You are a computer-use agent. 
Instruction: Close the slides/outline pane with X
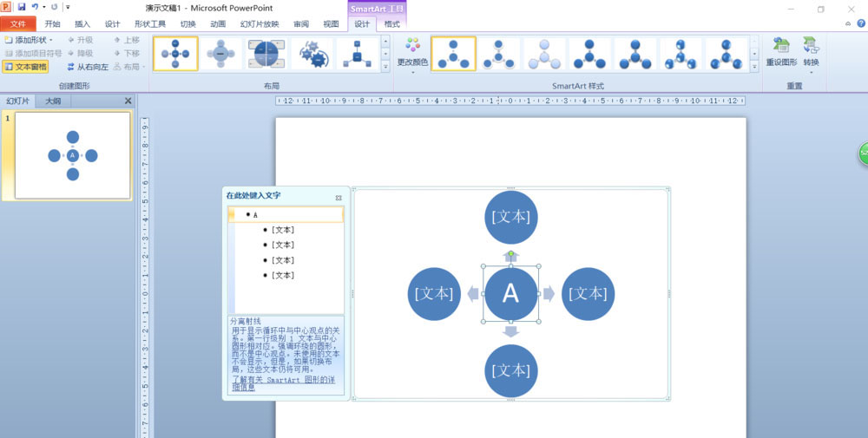tap(128, 101)
